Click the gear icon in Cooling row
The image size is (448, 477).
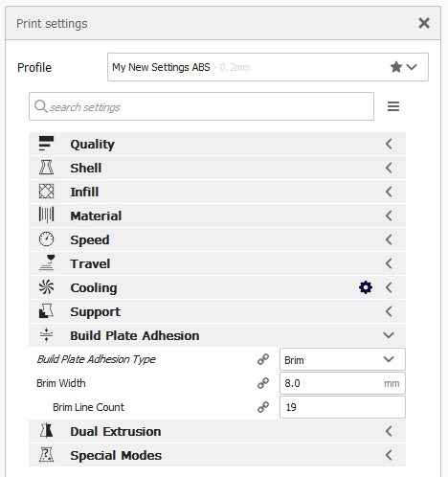(x=366, y=287)
